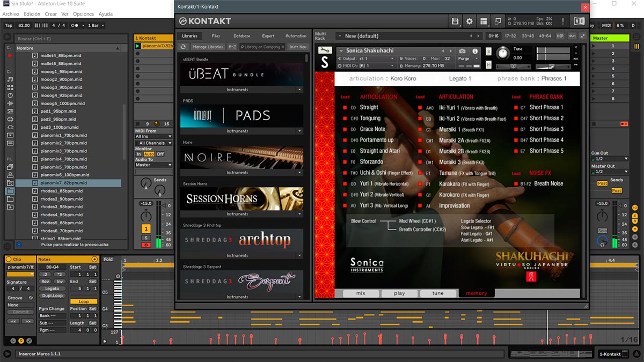Click the Legato button in Notes
The height and width of the screenshot is (362, 644).
coord(52,289)
